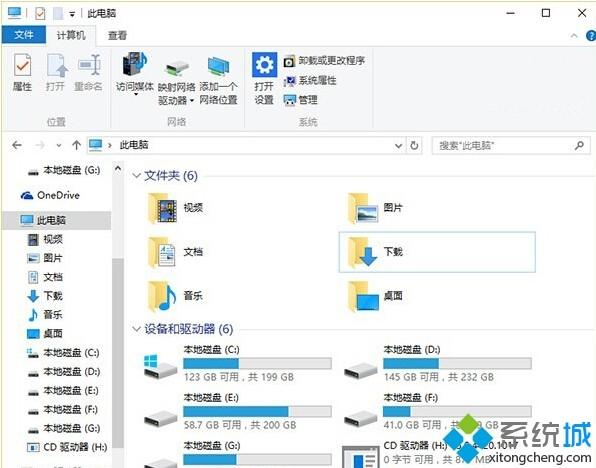Open recent locations dropdown next to Forward

(59, 145)
